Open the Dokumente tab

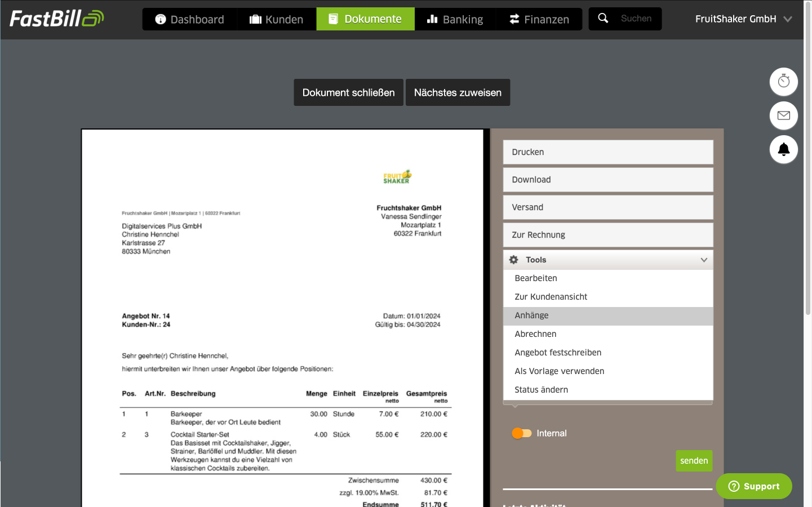366,19
